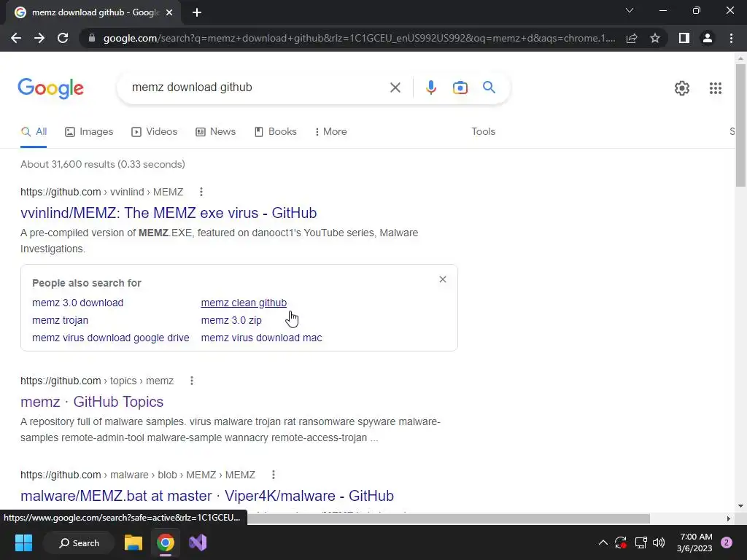
Task: Open Google quick settings gear
Action: click(x=682, y=88)
